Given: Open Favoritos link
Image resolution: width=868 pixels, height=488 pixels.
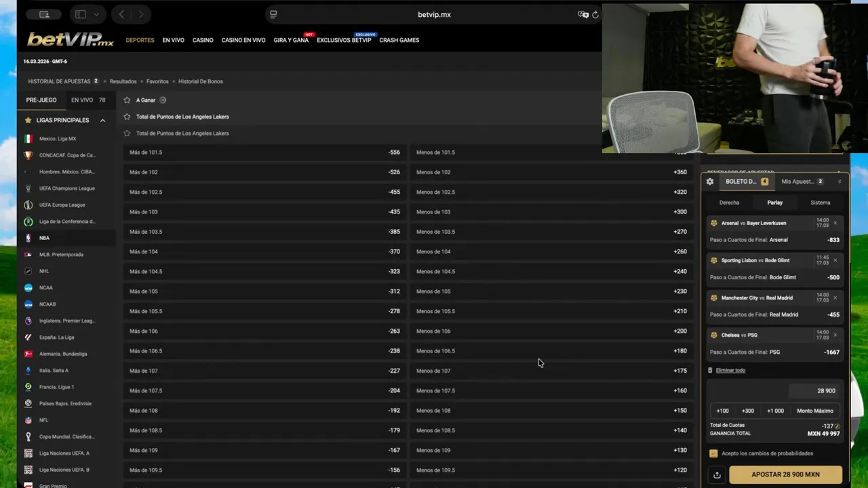Looking at the screenshot, I should (157, 81).
